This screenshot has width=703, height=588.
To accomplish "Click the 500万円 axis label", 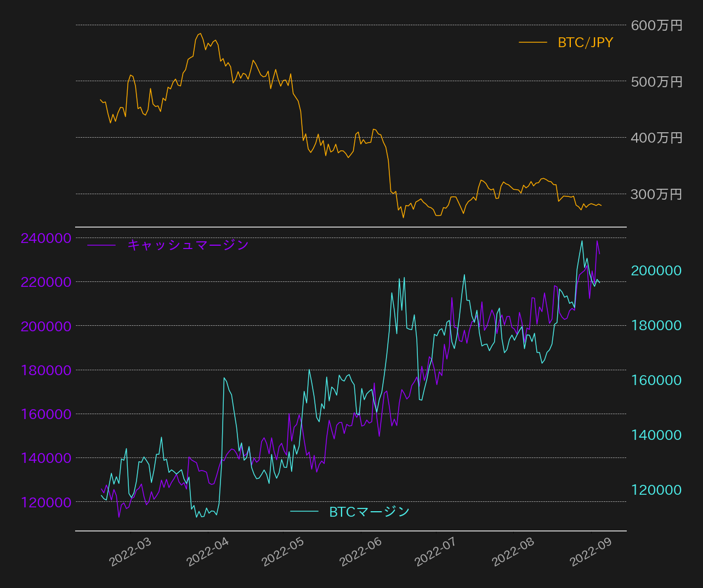I will pos(656,82).
